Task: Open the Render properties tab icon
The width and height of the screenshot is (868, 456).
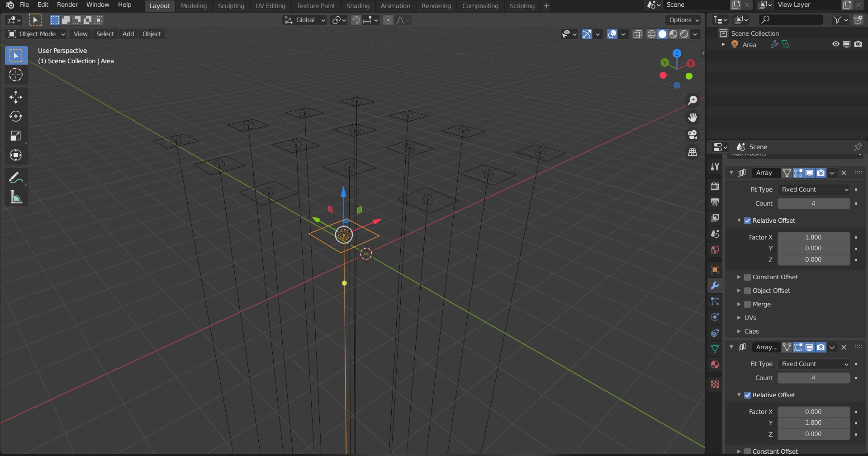Action: click(715, 186)
